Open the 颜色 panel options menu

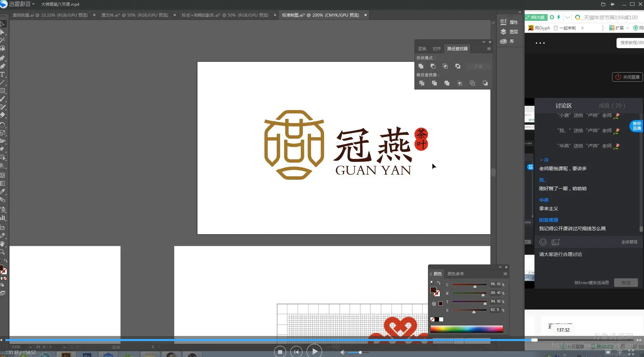pyautogui.click(x=505, y=274)
